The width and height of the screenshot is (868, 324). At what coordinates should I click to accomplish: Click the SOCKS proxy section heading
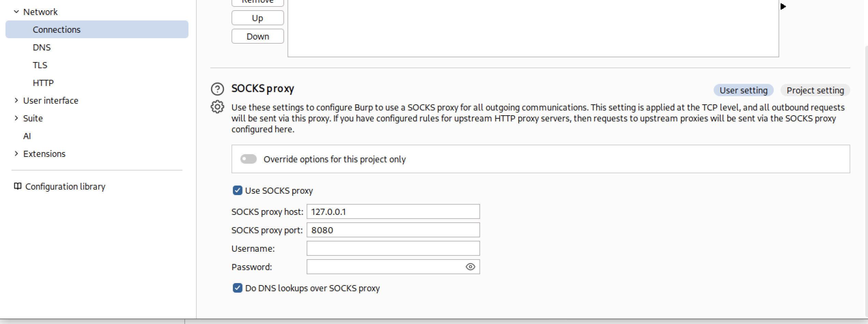pos(263,88)
